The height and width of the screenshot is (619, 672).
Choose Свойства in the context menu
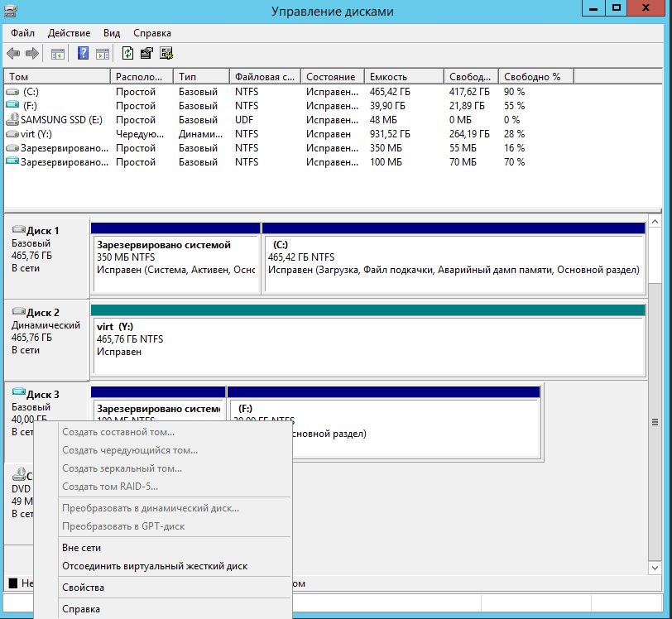pyautogui.click(x=83, y=588)
